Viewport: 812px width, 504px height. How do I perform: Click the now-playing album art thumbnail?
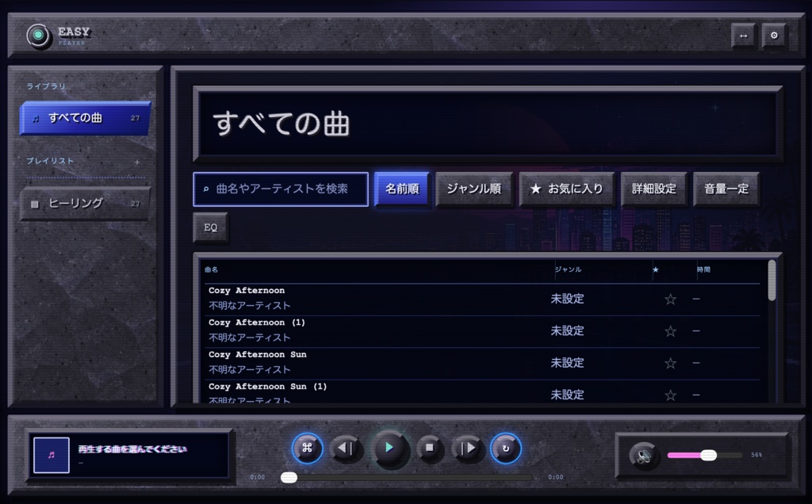point(52,456)
